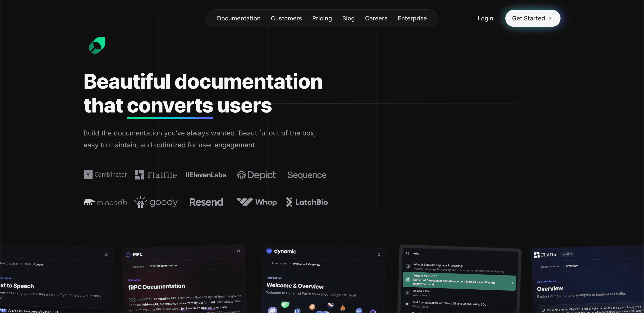Image resolution: width=644 pixels, height=313 pixels.
Task: Click the Login link
Action: tap(485, 18)
